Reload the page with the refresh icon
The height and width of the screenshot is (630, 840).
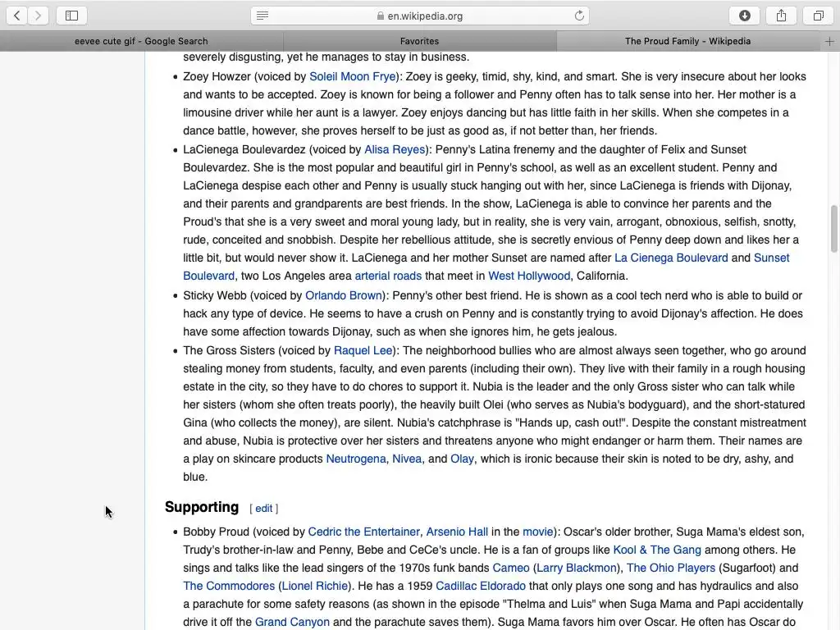[x=579, y=16]
